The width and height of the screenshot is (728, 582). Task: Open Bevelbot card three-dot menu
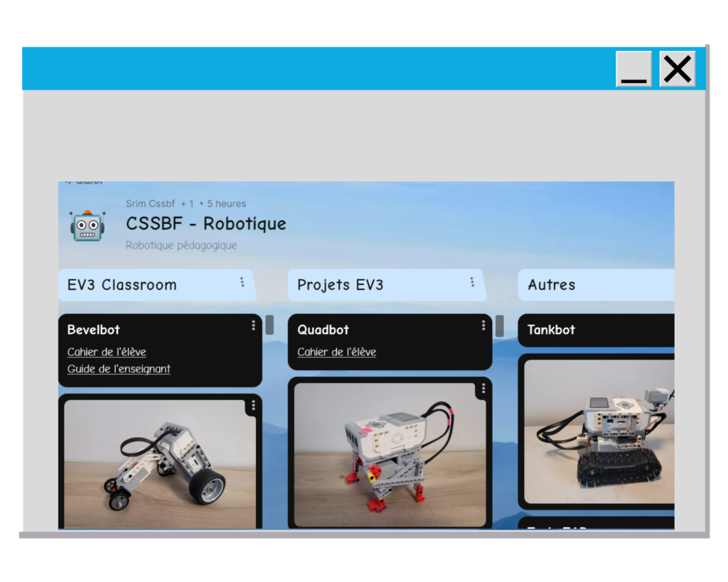pos(253,325)
